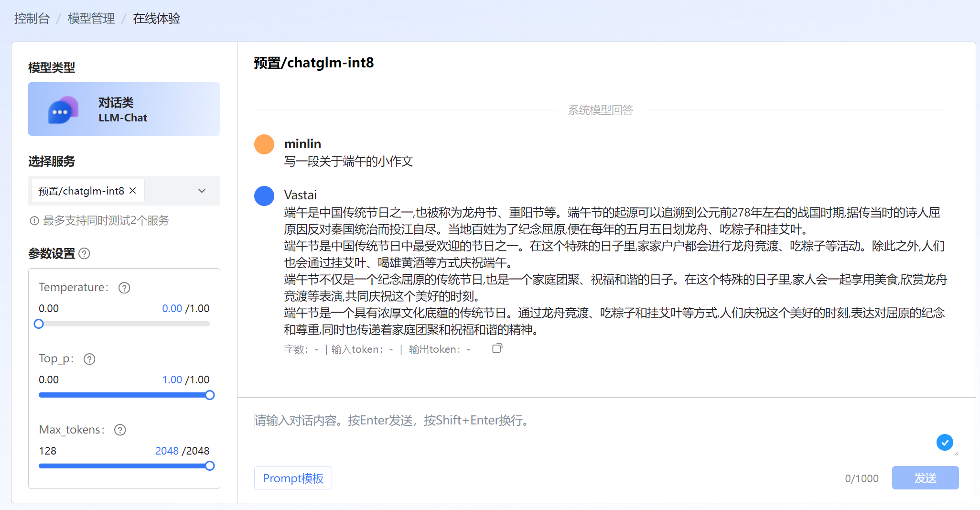Click the 预置/chatglm-int8 chat header title
The image size is (980, 510).
tap(314, 63)
